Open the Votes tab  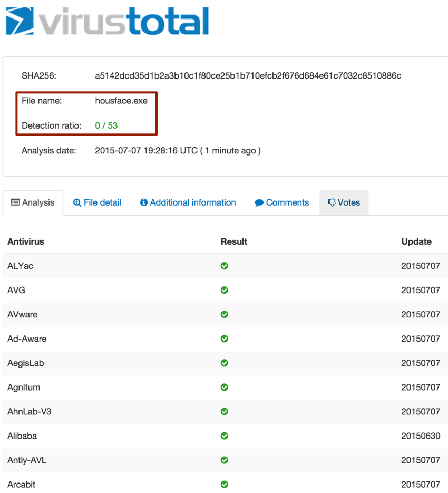(344, 203)
